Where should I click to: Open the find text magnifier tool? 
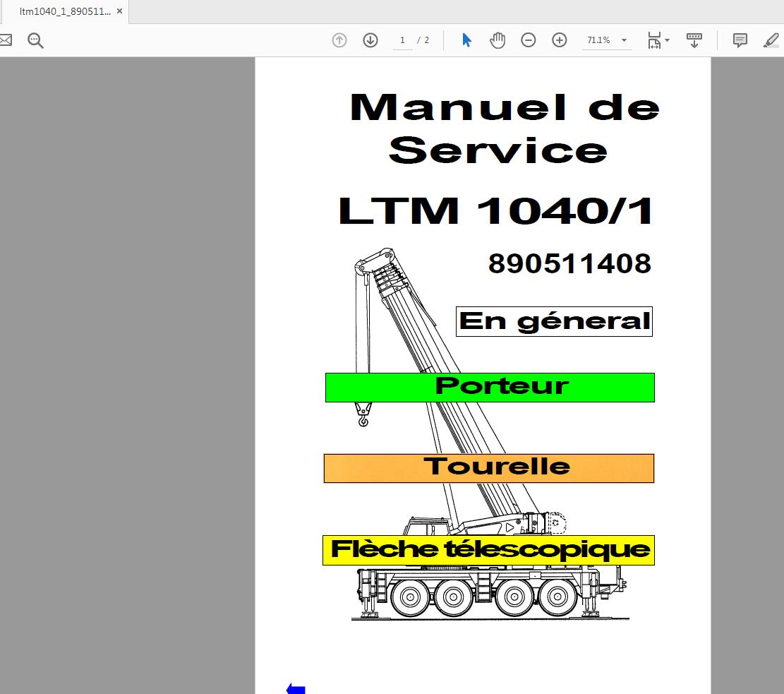coord(35,40)
